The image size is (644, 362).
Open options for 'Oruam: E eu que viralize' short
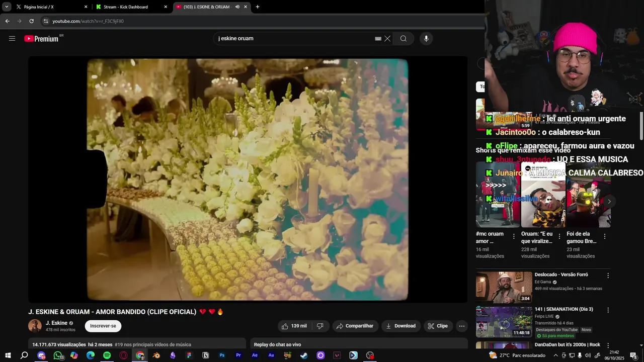pyautogui.click(x=559, y=236)
